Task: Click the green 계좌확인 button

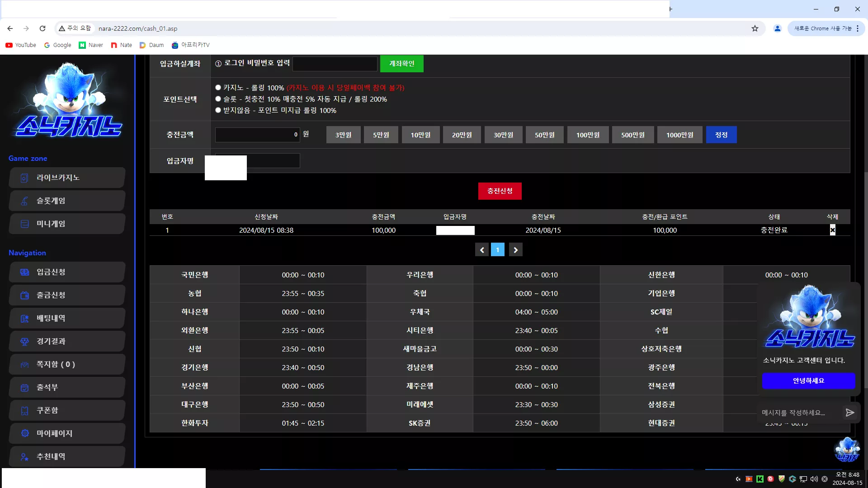Action: pos(402,64)
